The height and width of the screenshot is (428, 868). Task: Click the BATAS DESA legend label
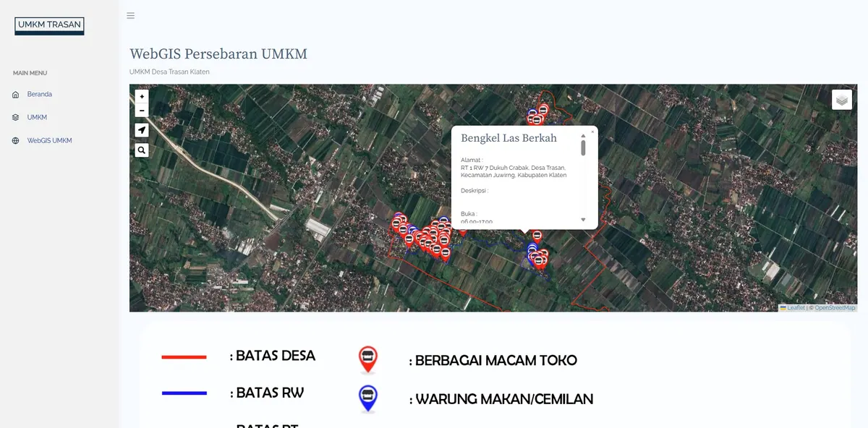[273, 356]
